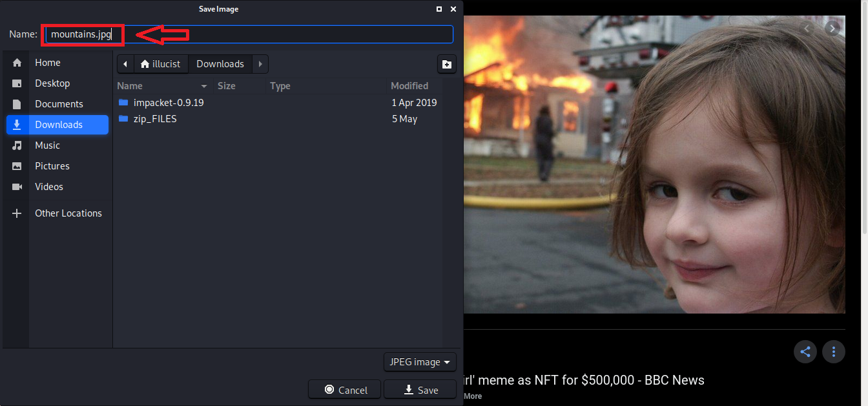Click the path bar back arrow
Screen dimensions: 868x406
pos(125,64)
